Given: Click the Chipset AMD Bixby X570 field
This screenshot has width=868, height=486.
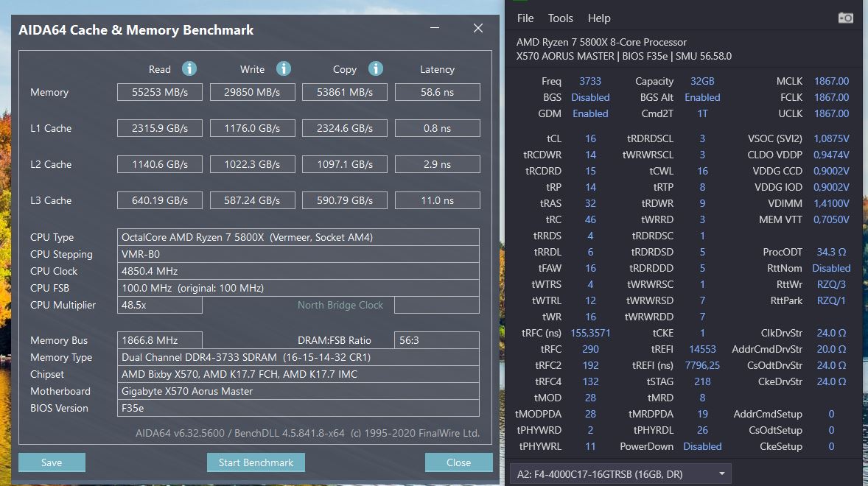Looking at the screenshot, I should (x=298, y=374).
